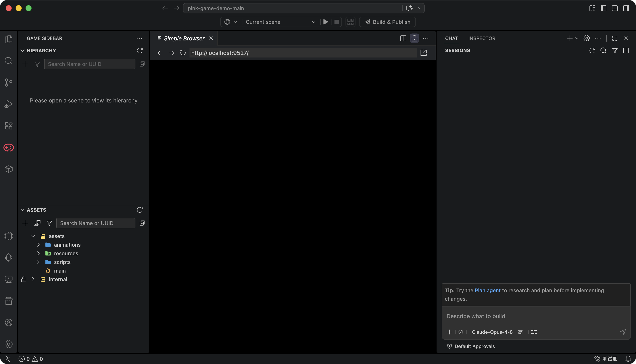
Task: Open Run and Debug view
Action: (x=8, y=104)
